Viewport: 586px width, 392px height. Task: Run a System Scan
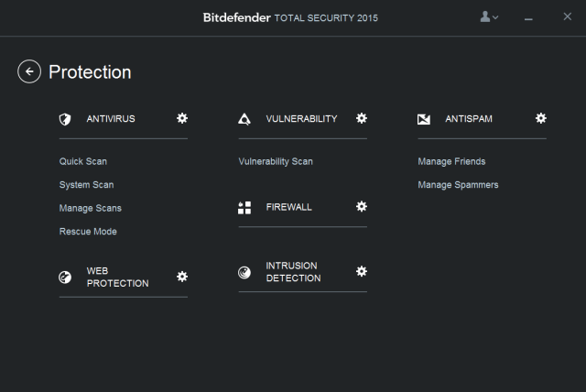(x=86, y=185)
